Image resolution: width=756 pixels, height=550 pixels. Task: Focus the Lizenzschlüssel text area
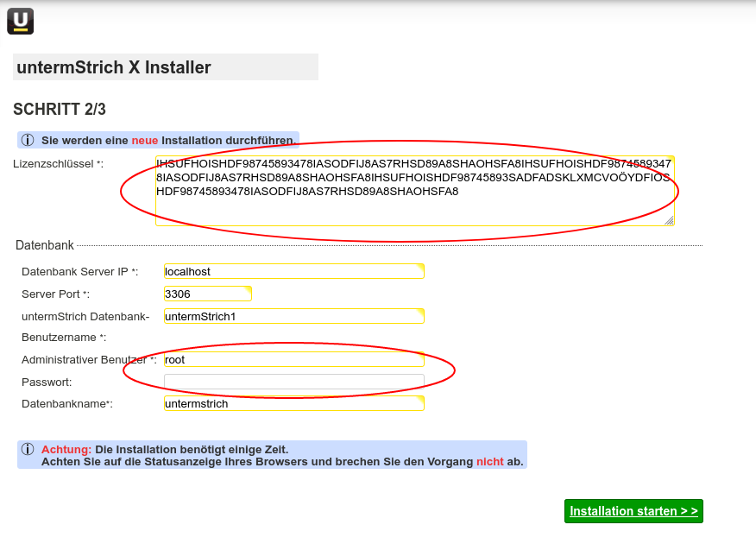click(x=414, y=207)
